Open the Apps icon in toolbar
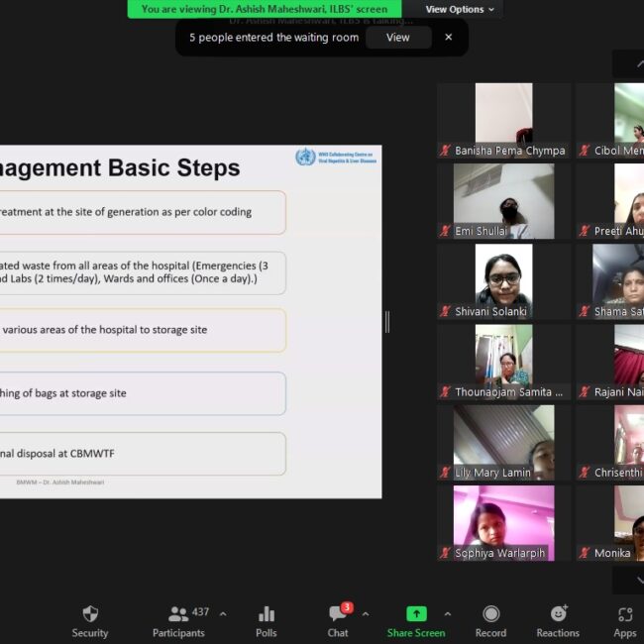 pyautogui.click(x=624, y=614)
